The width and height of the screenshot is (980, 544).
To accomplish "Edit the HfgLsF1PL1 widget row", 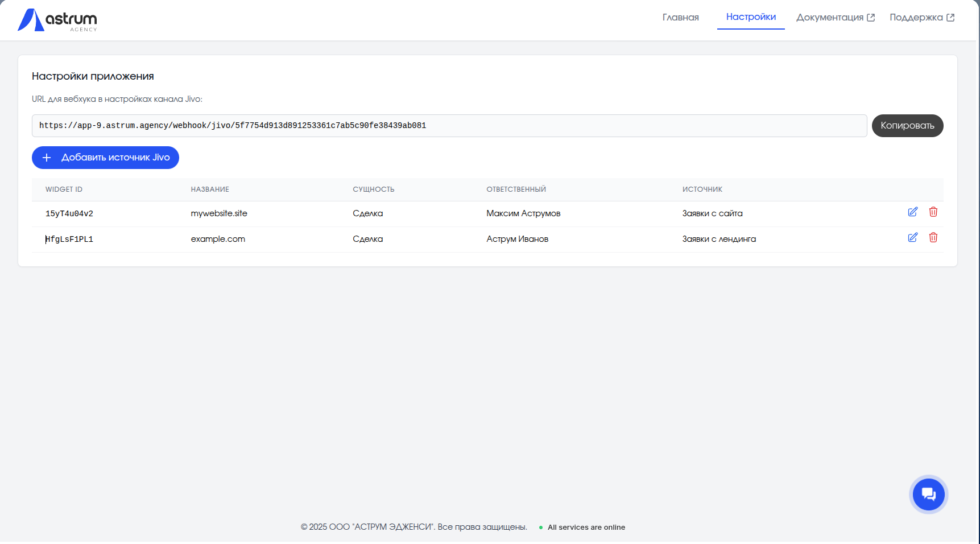I will point(913,237).
